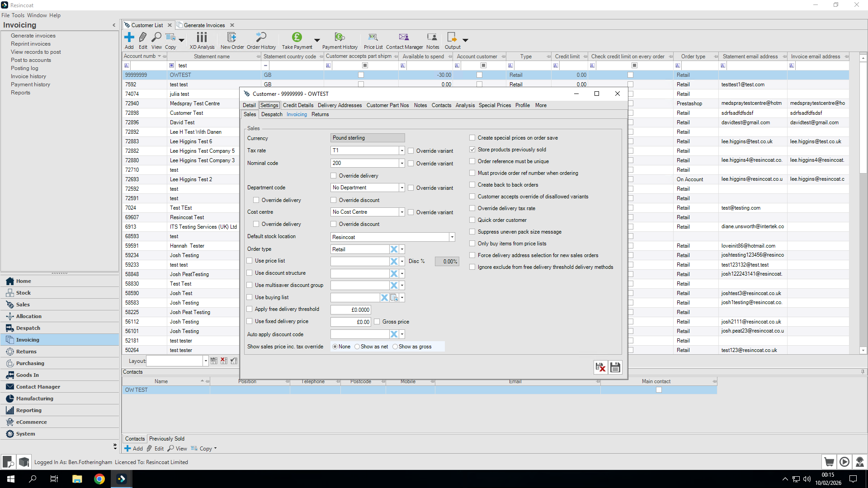This screenshot has height=488, width=868.
Task: Open the Price List icon
Action: (373, 38)
